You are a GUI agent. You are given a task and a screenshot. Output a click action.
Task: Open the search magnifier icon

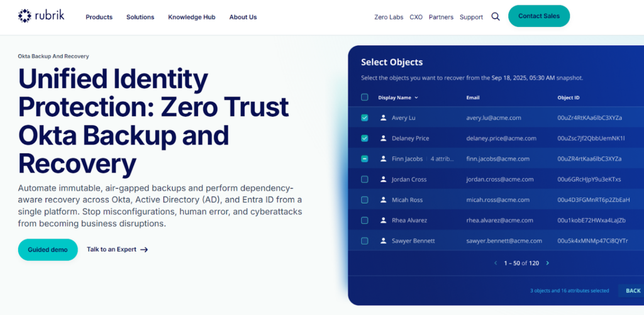point(496,17)
